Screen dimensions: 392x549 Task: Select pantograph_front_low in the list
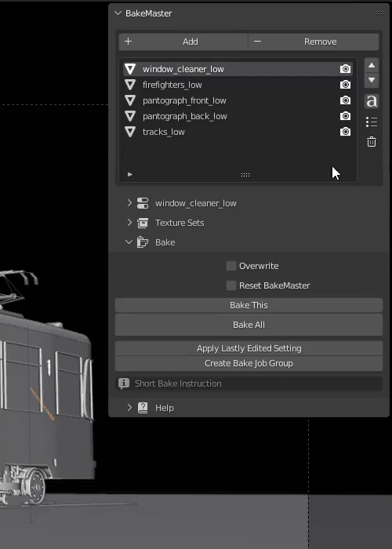tap(238, 100)
